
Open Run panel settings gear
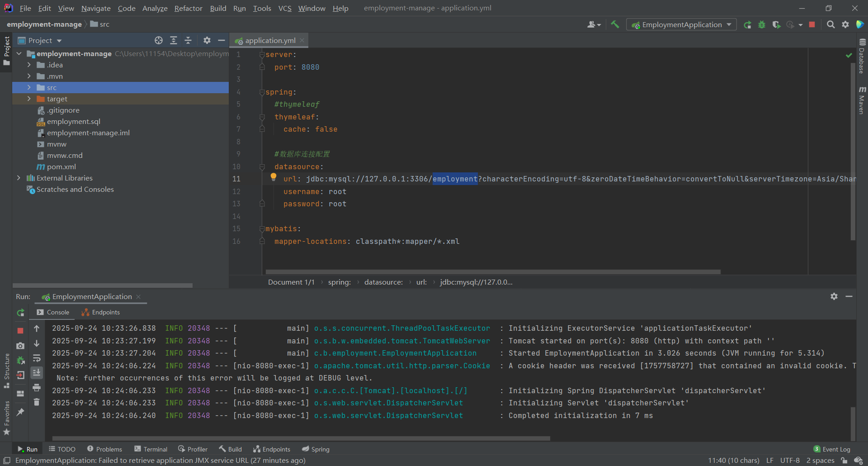coord(834,296)
